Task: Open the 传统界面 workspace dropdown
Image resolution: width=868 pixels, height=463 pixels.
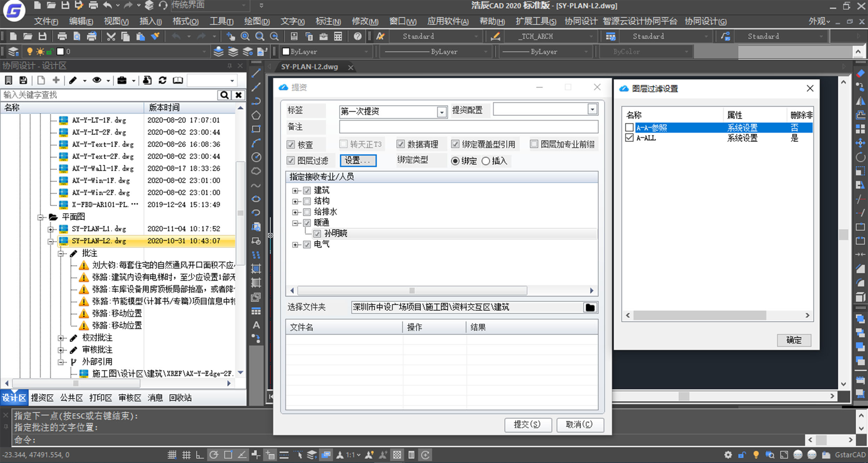Action: (x=244, y=5)
